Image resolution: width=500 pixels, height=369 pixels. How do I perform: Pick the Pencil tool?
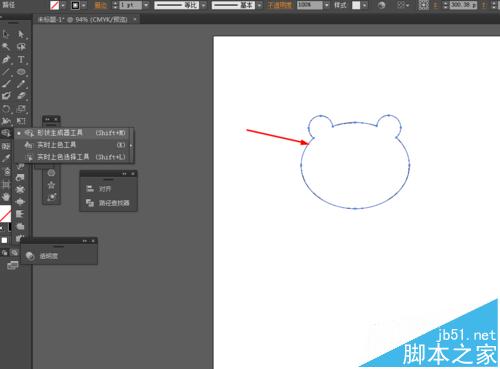pos(21,84)
